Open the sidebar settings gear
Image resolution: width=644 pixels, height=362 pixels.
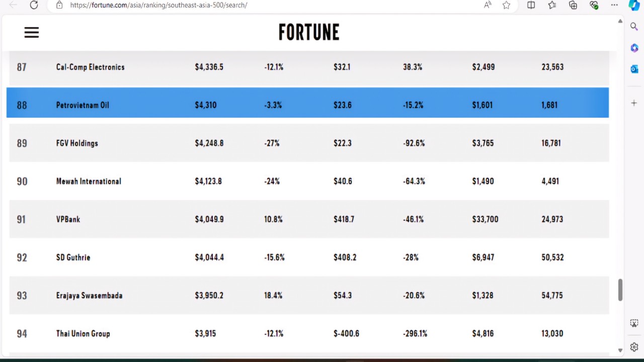(x=634, y=347)
